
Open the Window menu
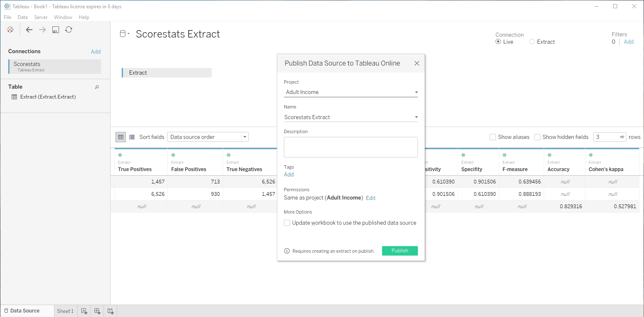(x=63, y=17)
